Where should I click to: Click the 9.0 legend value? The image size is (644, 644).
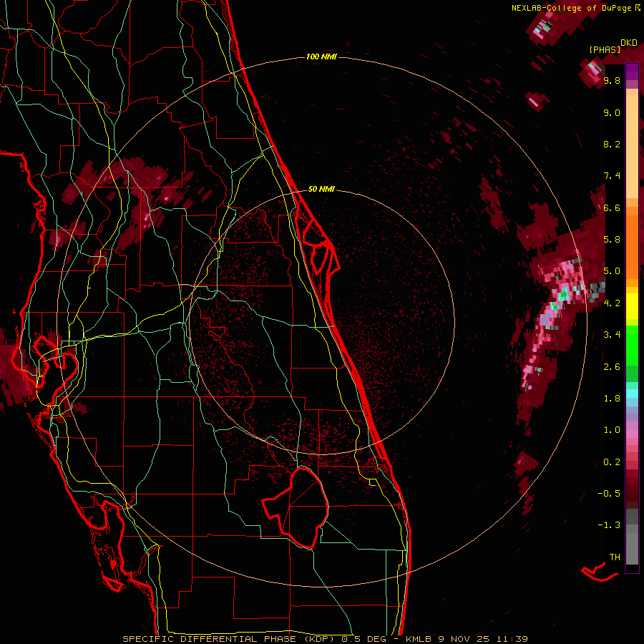click(x=612, y=112)
